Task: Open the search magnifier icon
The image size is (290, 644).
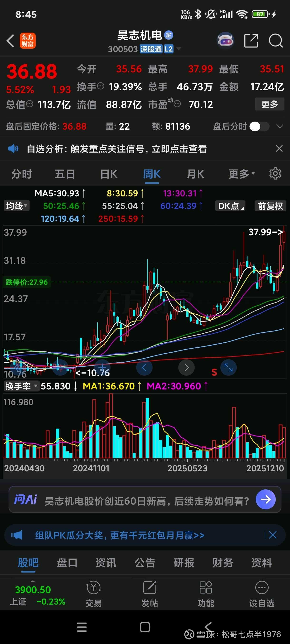Action: tap(276, 41)
